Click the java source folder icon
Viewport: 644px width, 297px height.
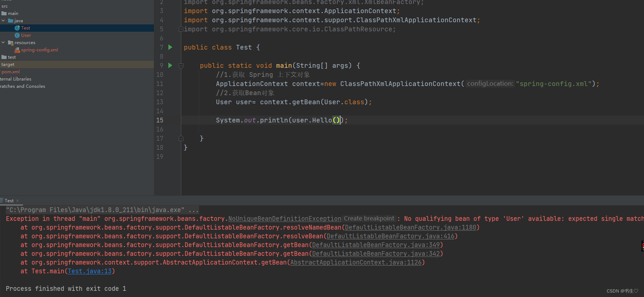pyautogui.click(x=11, y=21)
